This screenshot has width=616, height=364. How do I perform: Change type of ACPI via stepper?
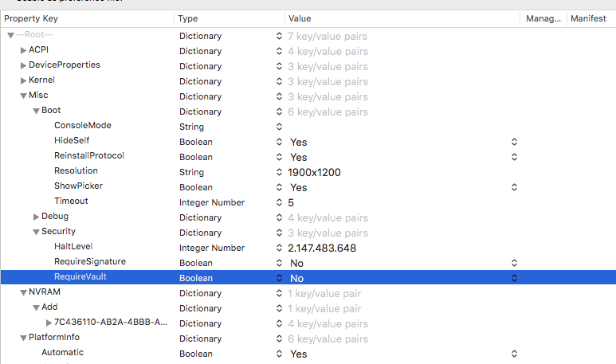279,51
